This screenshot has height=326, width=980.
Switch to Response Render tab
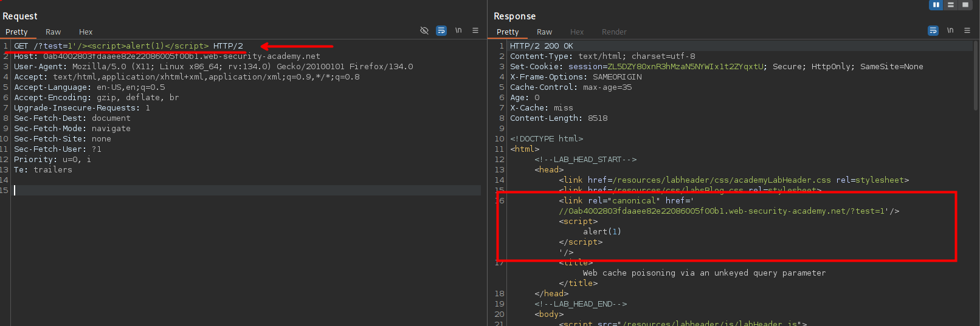click(x=614, y=32)
